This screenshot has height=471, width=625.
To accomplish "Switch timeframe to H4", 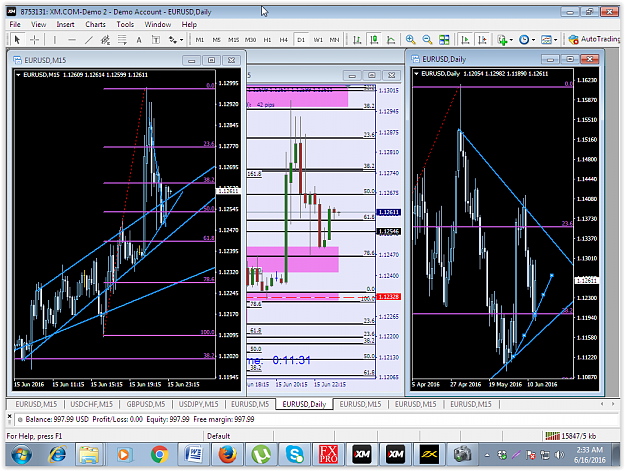I will 283,40.
